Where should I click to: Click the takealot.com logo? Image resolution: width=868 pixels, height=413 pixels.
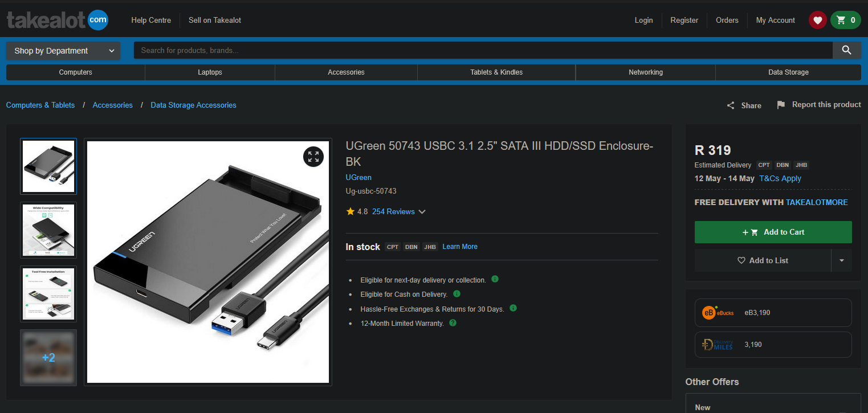(57, 21)
